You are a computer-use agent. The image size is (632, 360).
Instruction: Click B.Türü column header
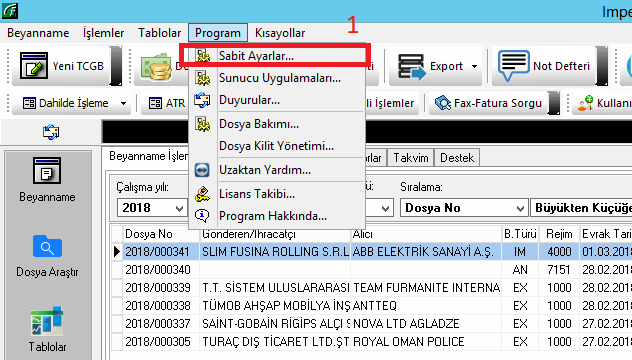[520, 234]
